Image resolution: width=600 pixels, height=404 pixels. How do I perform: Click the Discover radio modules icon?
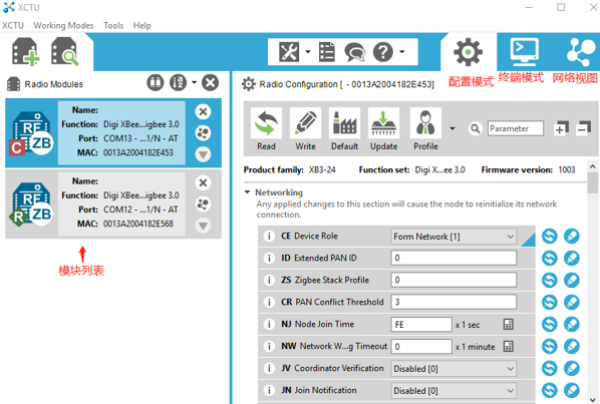coord(65,52)
